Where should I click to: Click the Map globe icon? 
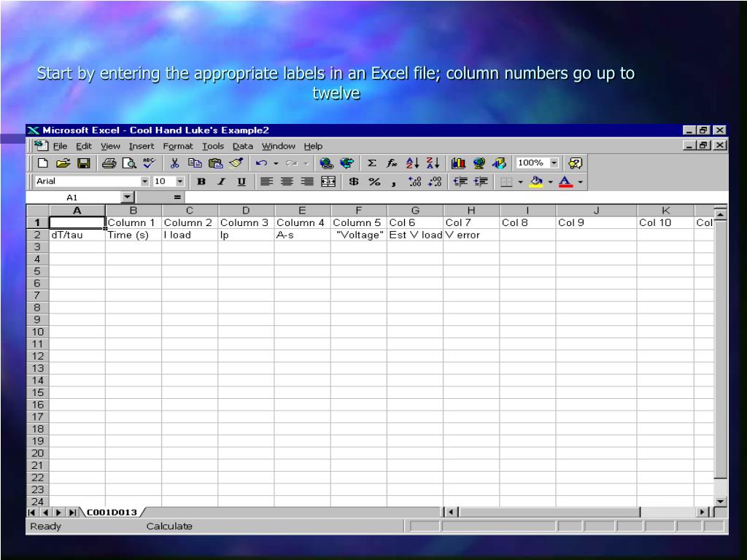479,163
